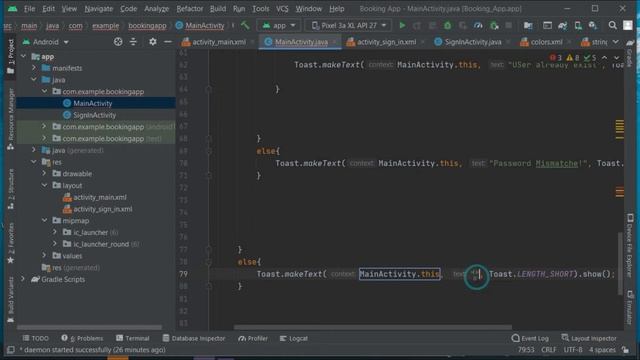Viewport: 640px width, 360px height.
Task: Click the editor horizontal scrollbar
Action: pos(373,327)
